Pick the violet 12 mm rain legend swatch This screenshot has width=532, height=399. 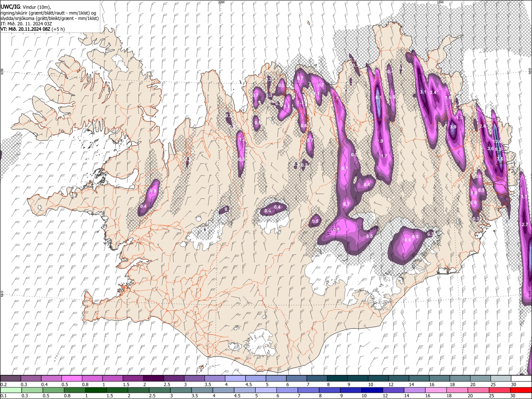393,390
